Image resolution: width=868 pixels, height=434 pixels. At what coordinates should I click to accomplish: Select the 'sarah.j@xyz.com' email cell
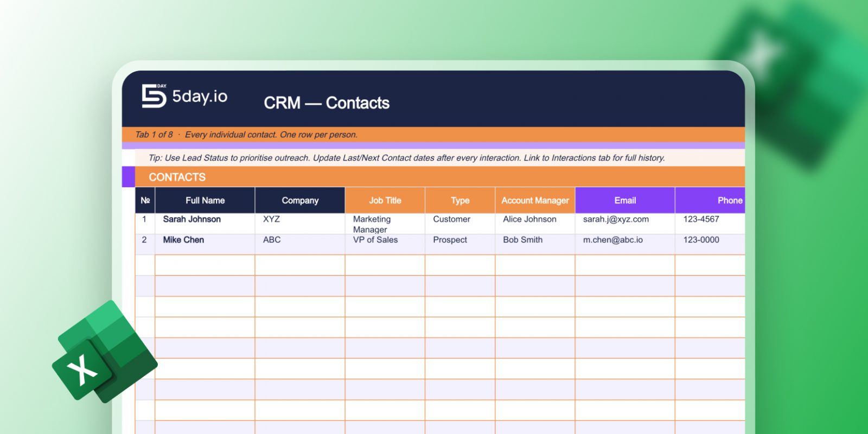click(625, 223)
